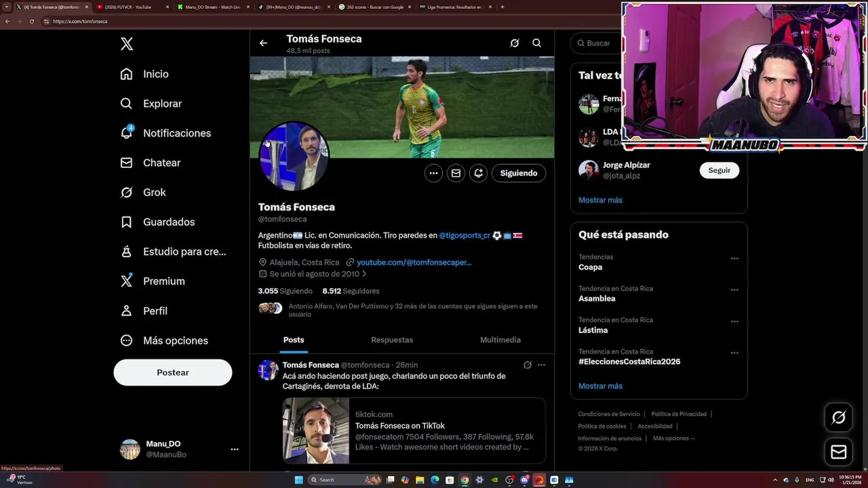Screen dimensions: 868x488
Task: Go to Inicio in sidebar
Action: (144, 74)
